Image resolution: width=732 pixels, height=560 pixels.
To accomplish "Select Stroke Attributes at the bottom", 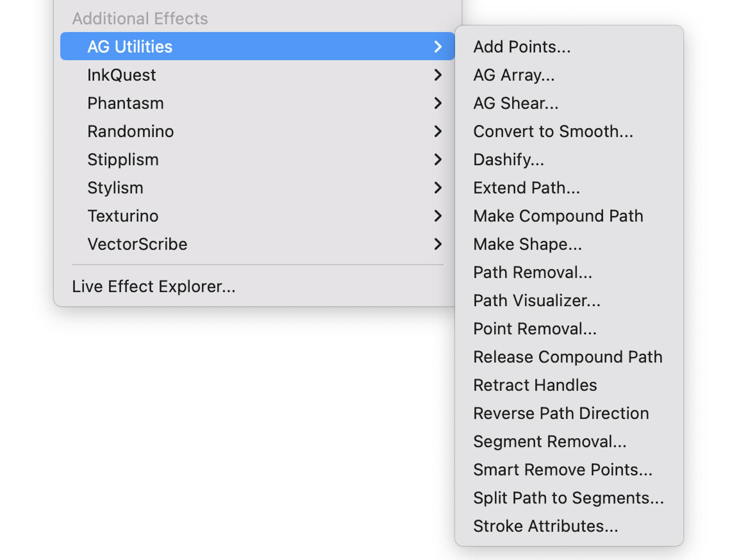I will pos(545,526).
